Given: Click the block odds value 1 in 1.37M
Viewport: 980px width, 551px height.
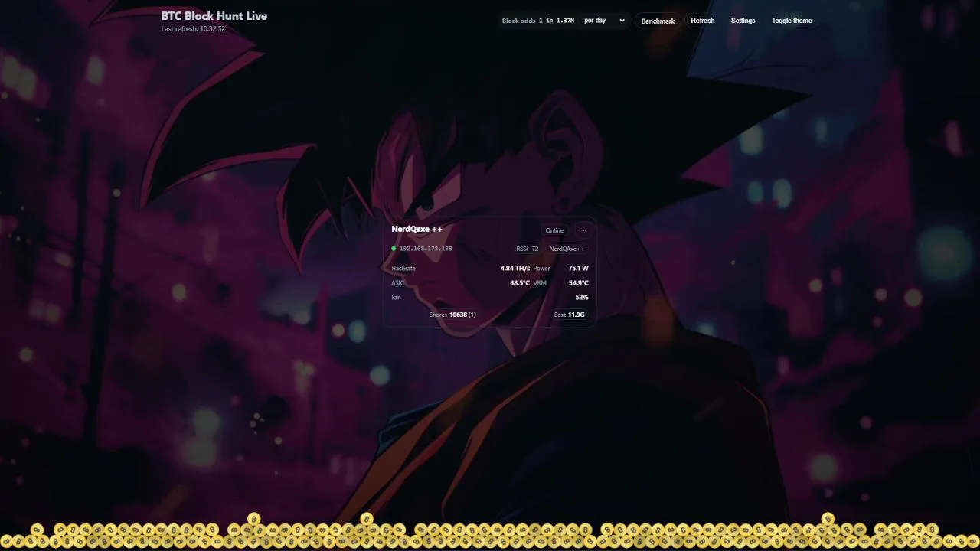Looking at the screenshot, I should coord(557,21).
